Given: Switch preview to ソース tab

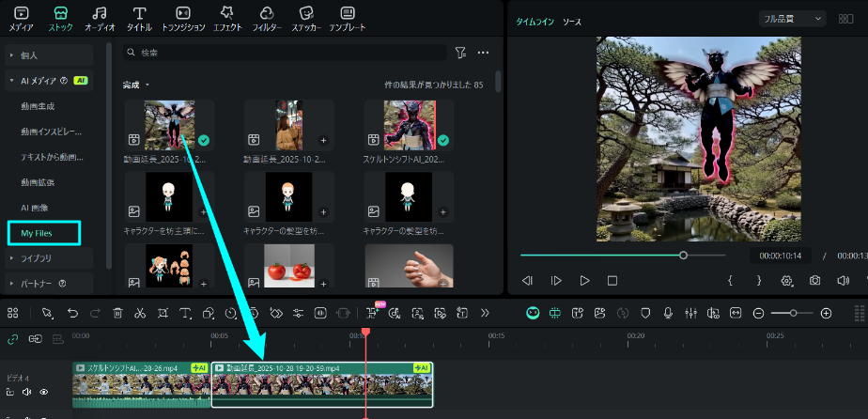Looking at the screenshot, I should pos(572,23).
